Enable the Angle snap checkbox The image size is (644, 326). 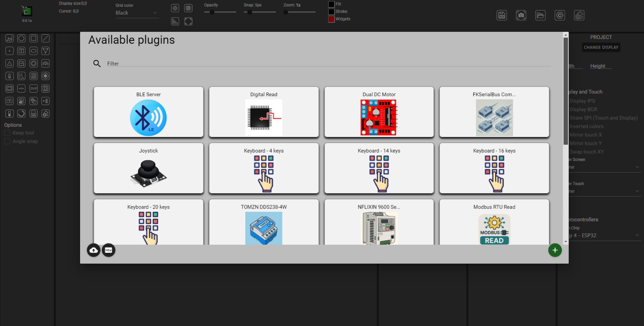coord(7,141)
